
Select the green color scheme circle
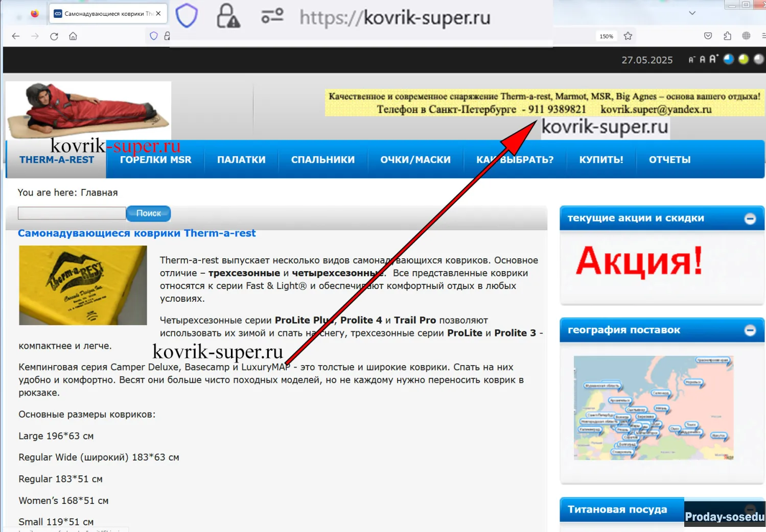tap(744, 59)
